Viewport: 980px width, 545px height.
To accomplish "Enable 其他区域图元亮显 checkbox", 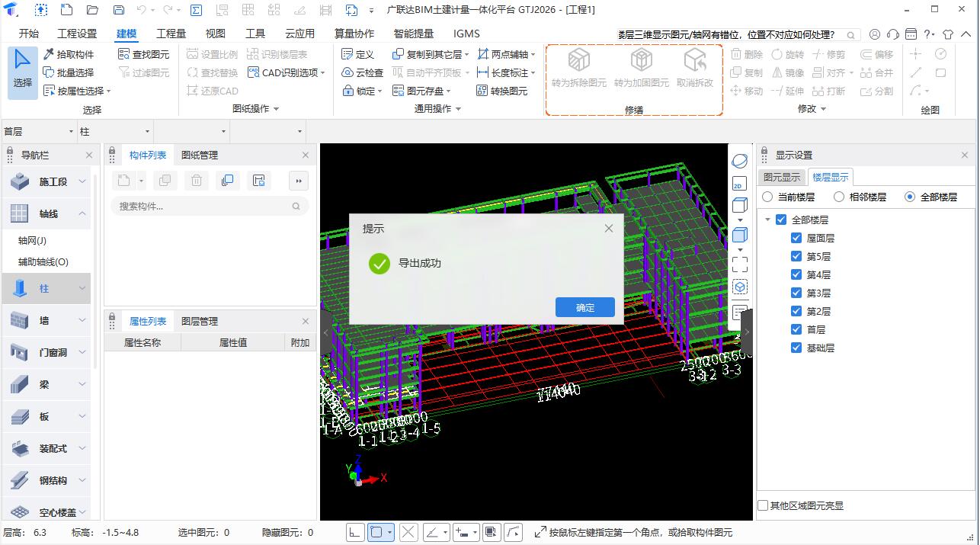I will click(x=763, y=505).
